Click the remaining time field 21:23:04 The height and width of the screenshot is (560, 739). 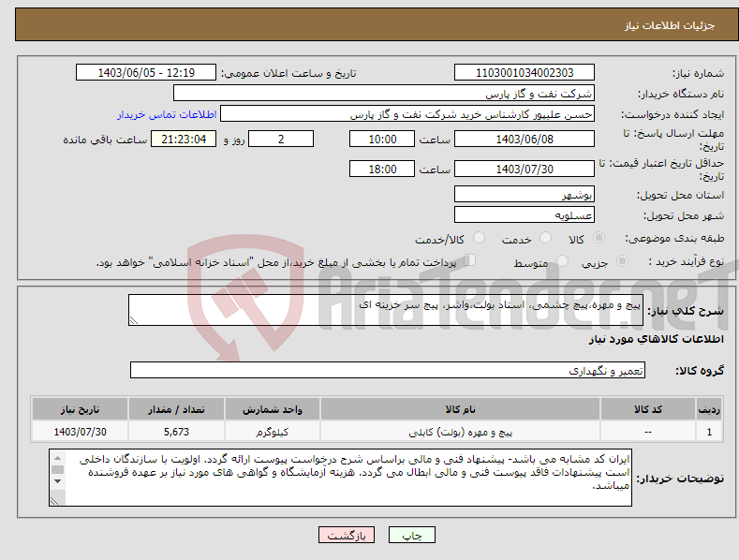pos(184,139)
